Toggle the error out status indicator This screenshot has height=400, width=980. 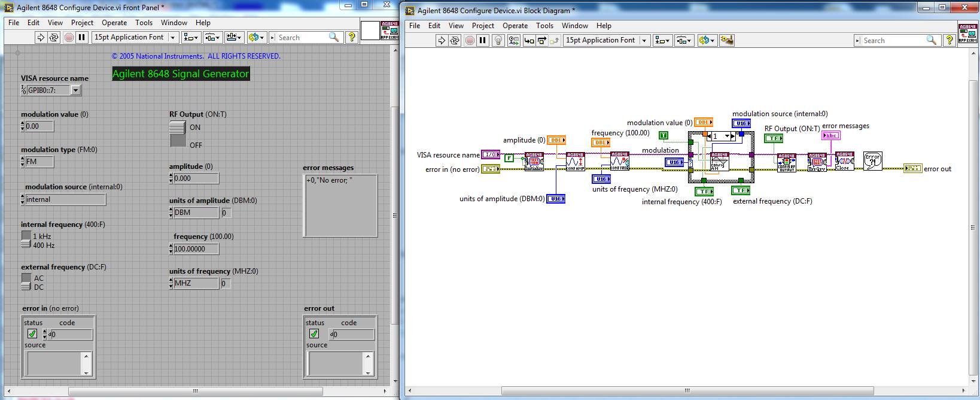tap(314, 334)
